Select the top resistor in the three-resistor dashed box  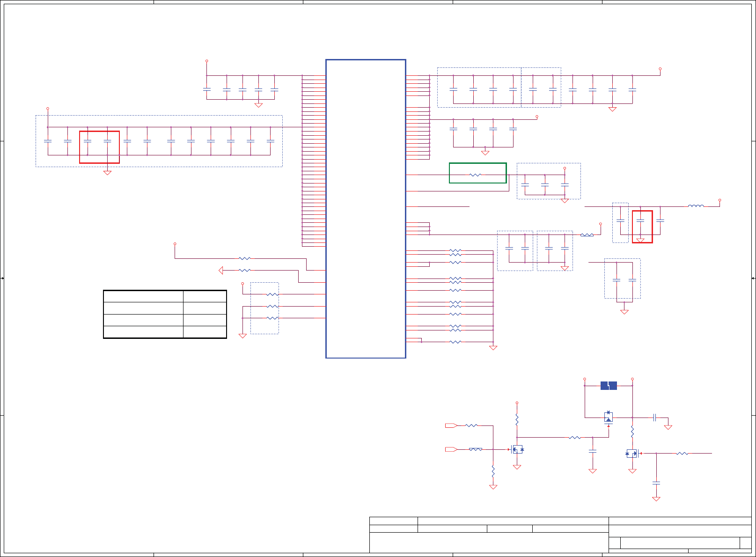[x=272, y=294]
